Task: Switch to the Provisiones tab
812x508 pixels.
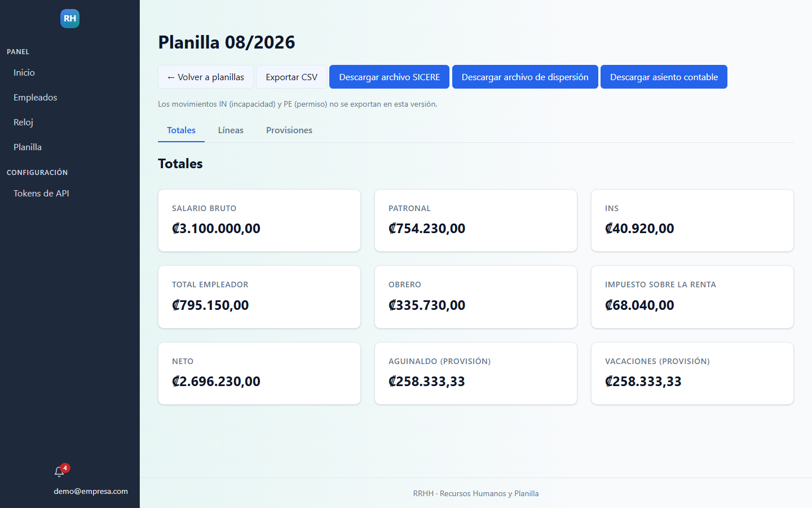Action: click(289, 130)
